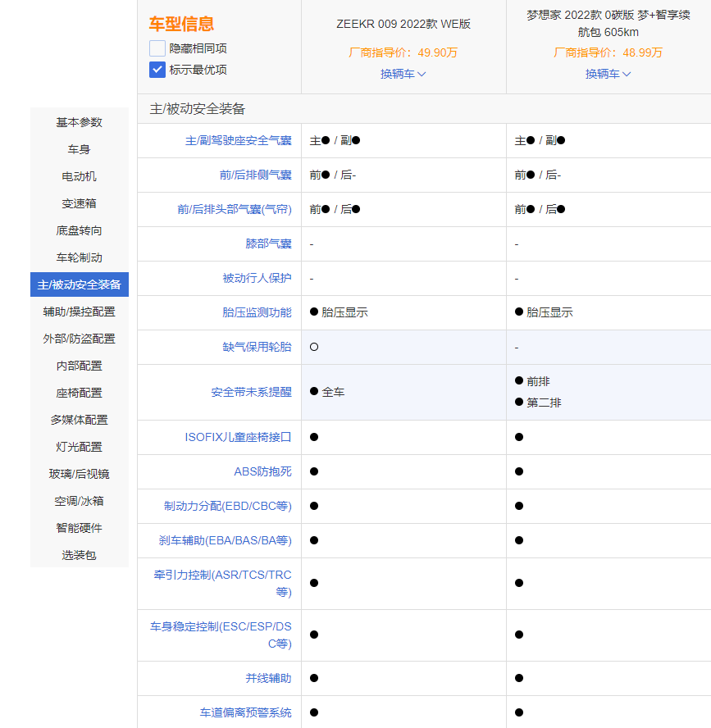Open the 并线辅助 parameter link
Screen dimensions: 711x728
coord(268,678)
